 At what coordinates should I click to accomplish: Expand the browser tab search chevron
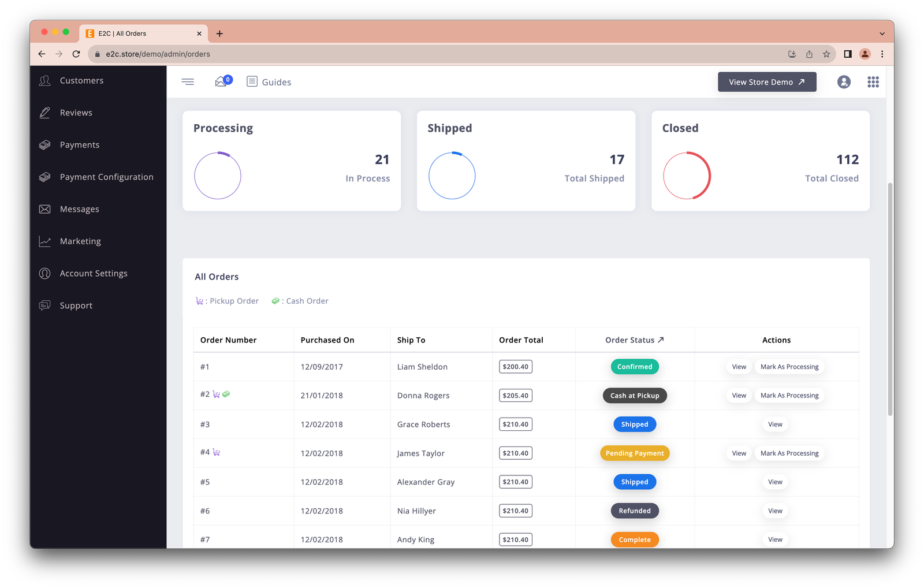coord(882,34)
